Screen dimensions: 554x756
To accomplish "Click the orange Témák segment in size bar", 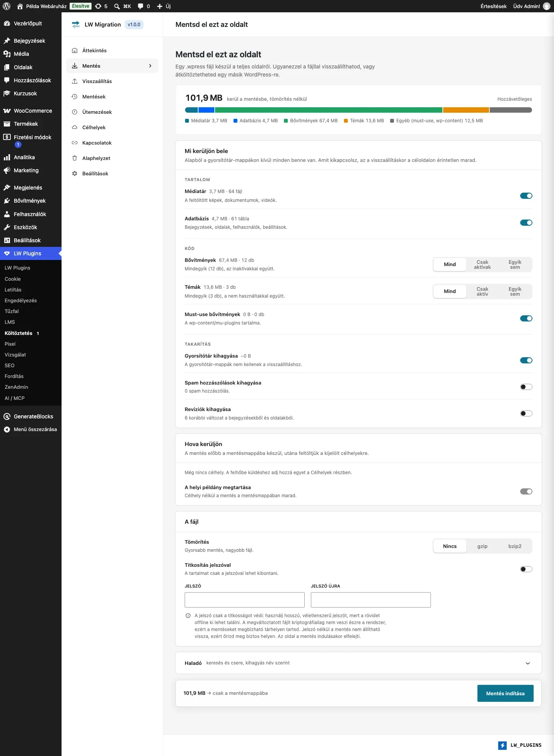I will pos(466,110).
